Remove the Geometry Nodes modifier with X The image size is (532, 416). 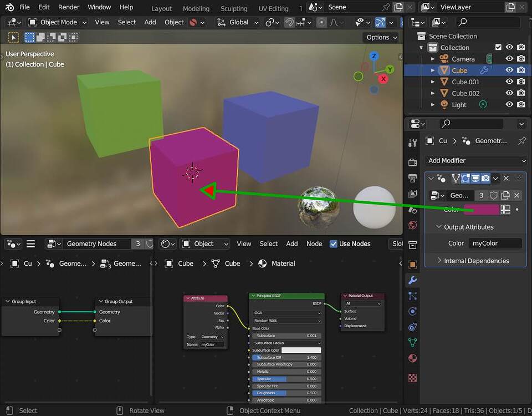click(506, 178)
